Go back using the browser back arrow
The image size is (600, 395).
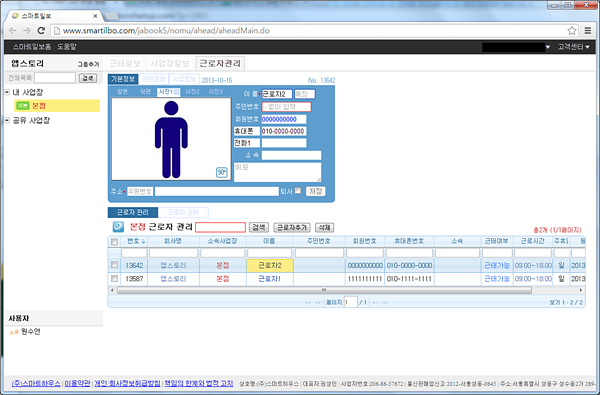tap(13, 31)
